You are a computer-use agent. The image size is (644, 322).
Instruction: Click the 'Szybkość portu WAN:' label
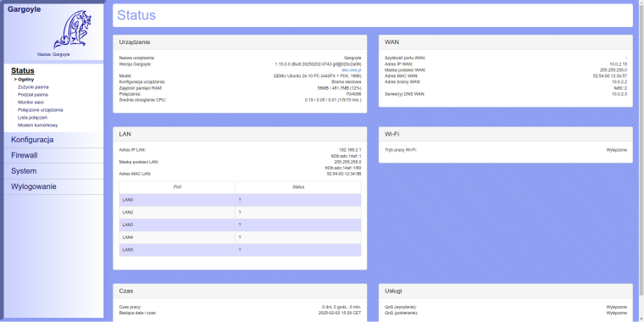[405, 58]
